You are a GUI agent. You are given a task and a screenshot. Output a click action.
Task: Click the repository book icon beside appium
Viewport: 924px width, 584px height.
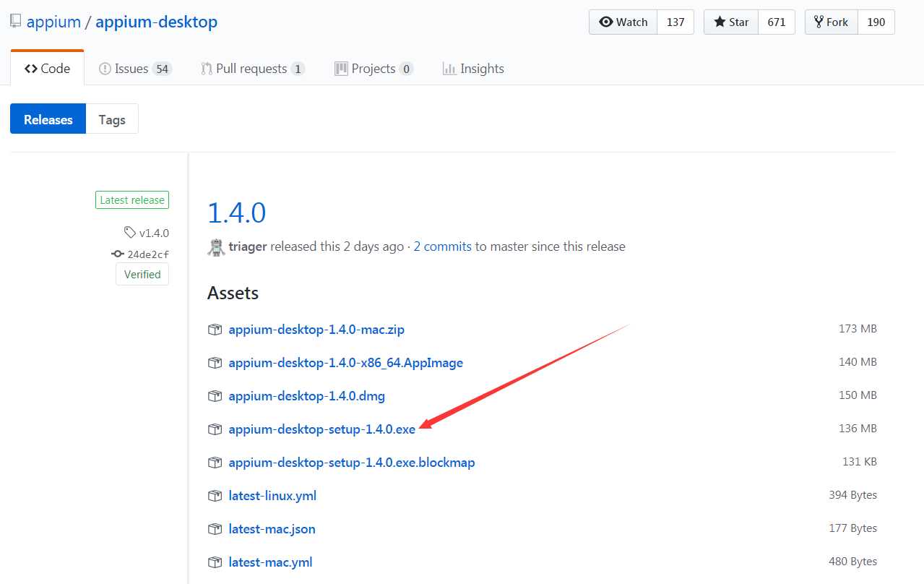[x=15, y=21]
